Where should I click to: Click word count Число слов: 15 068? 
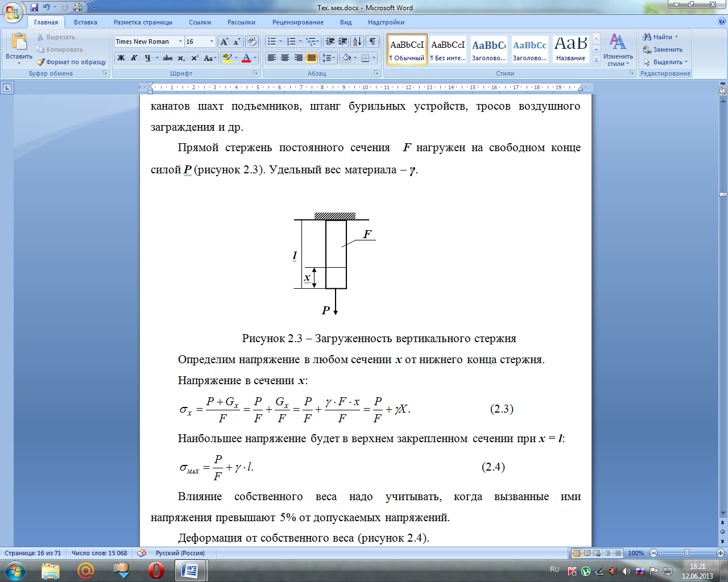(x=100, y=553)
